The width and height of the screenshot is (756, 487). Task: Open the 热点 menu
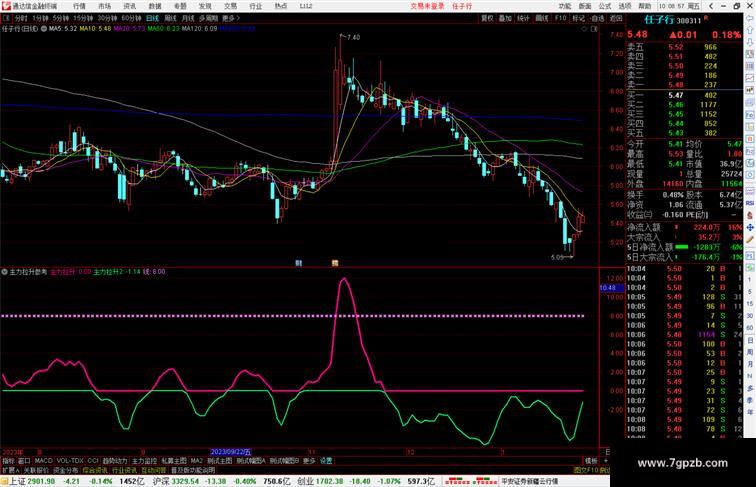click(x=281, y=6)
